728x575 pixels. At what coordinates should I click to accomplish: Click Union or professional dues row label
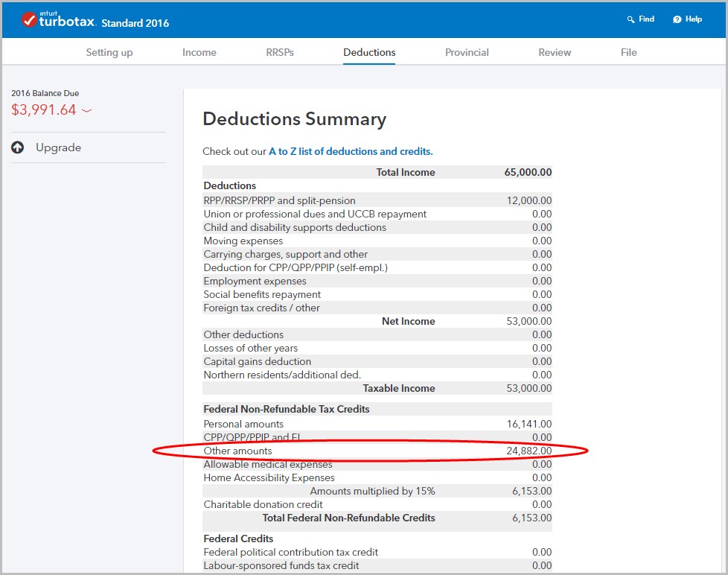click(315, 214)
